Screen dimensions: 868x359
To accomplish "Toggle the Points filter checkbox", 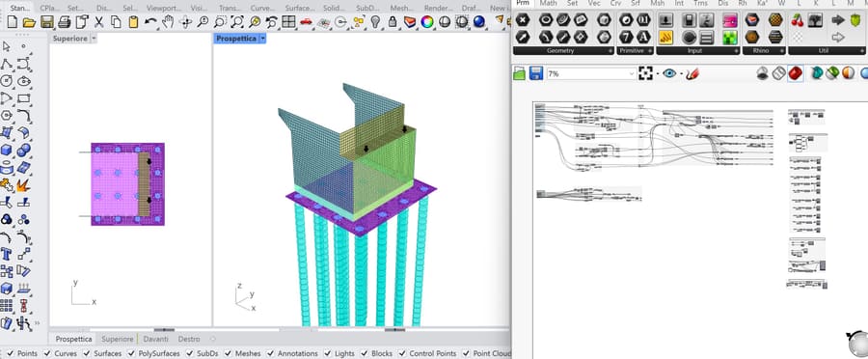I will point(10,353).
